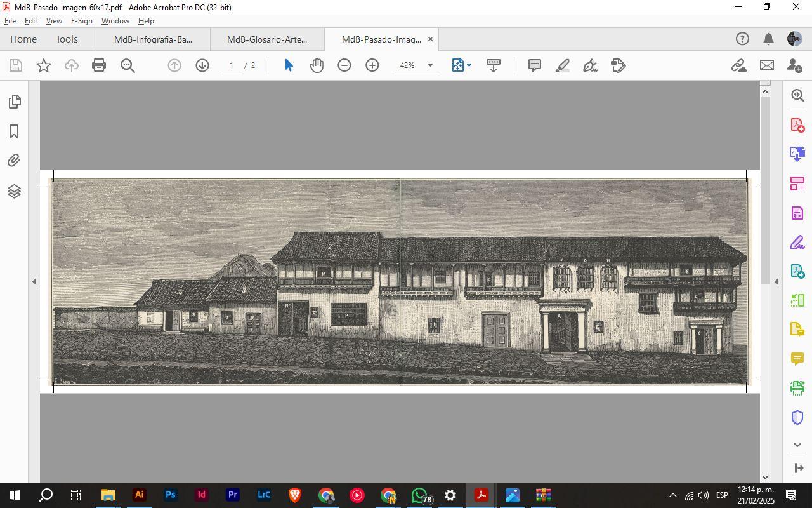
Task: Collapse the right tools pane arrow
Action: (776, 281)
